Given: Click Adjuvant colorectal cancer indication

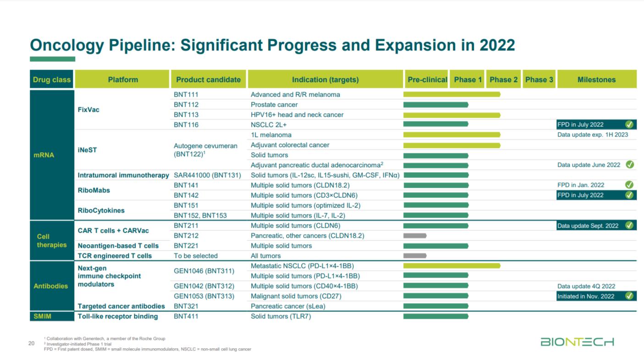Looking at the screenshot, I should pos(290,145).
